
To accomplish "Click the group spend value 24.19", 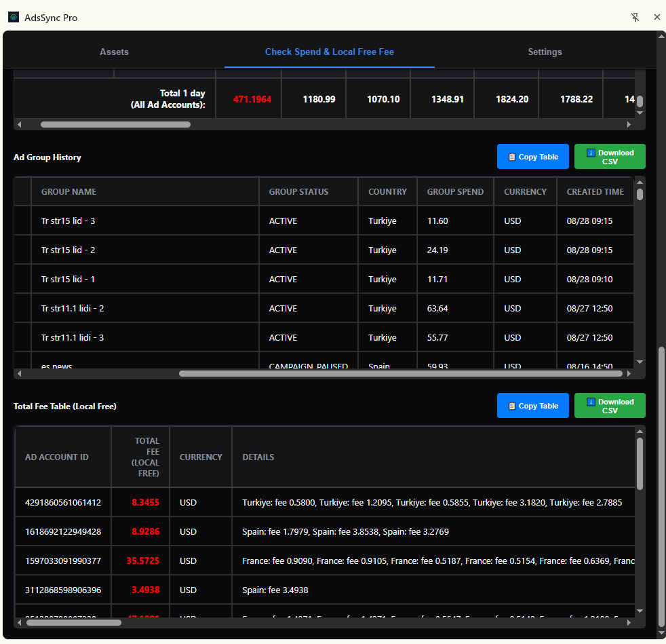I will 437,250.
